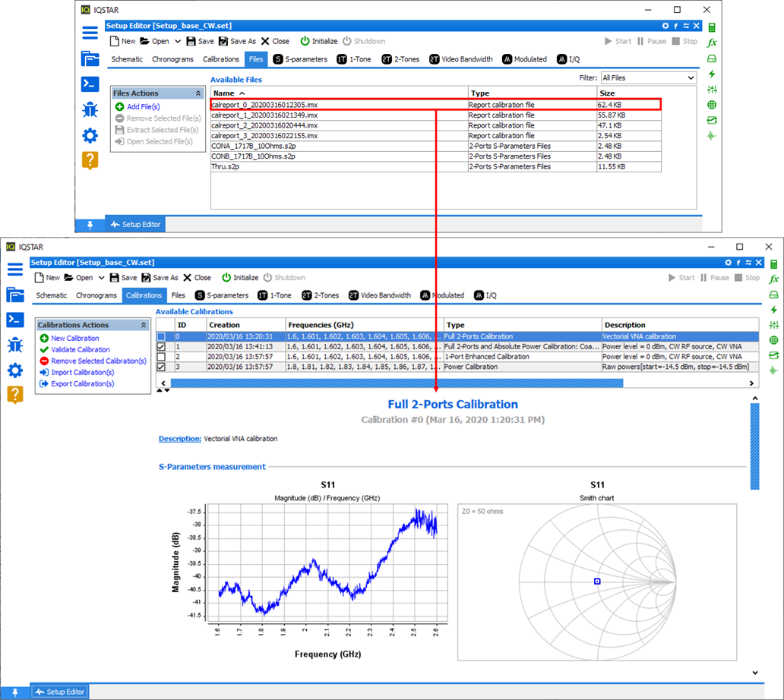
Task: Click Remove Selected Calibration(s)
Action: (x=93, y=361)
